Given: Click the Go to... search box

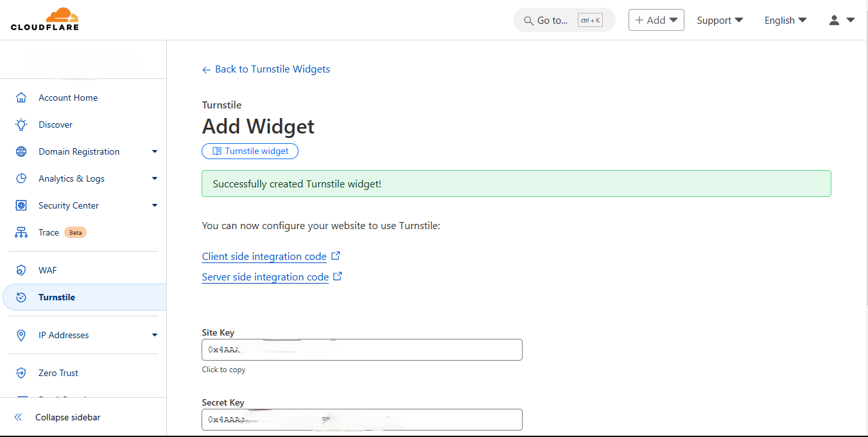Looking at the screenshot, I should pos(559,20).
